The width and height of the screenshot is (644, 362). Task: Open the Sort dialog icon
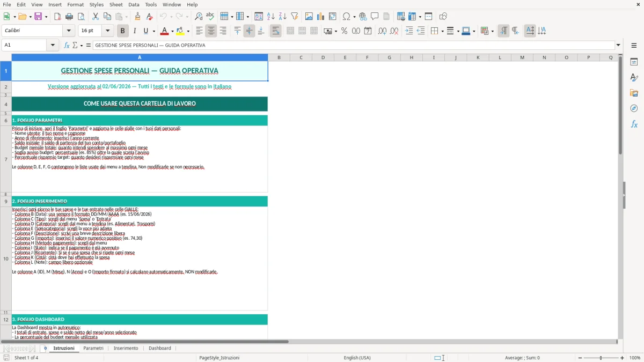pos(259,17)
